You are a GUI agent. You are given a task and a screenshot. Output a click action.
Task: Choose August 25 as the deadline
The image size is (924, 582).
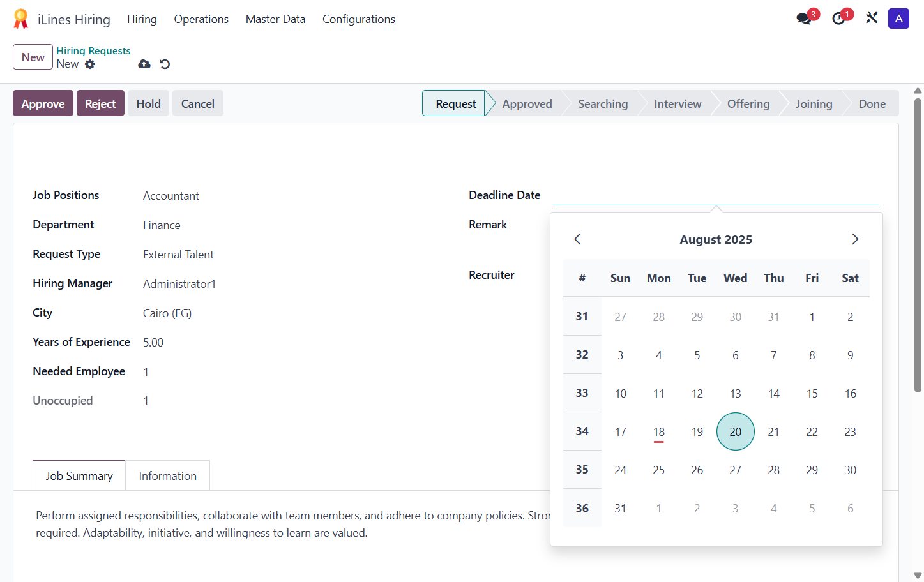[x=659, y=470]
